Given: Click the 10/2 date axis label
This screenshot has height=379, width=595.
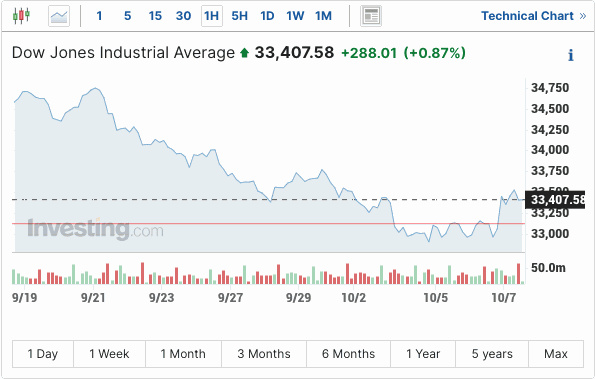Looking at the screenshot, I should coord(354,297).
